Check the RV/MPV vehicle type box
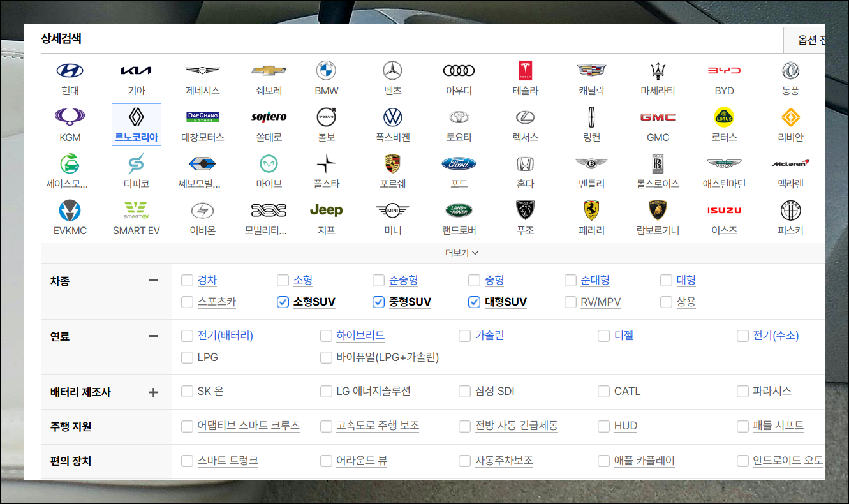The height and width of the screenshot is (504, 849). tap(570, 302)
